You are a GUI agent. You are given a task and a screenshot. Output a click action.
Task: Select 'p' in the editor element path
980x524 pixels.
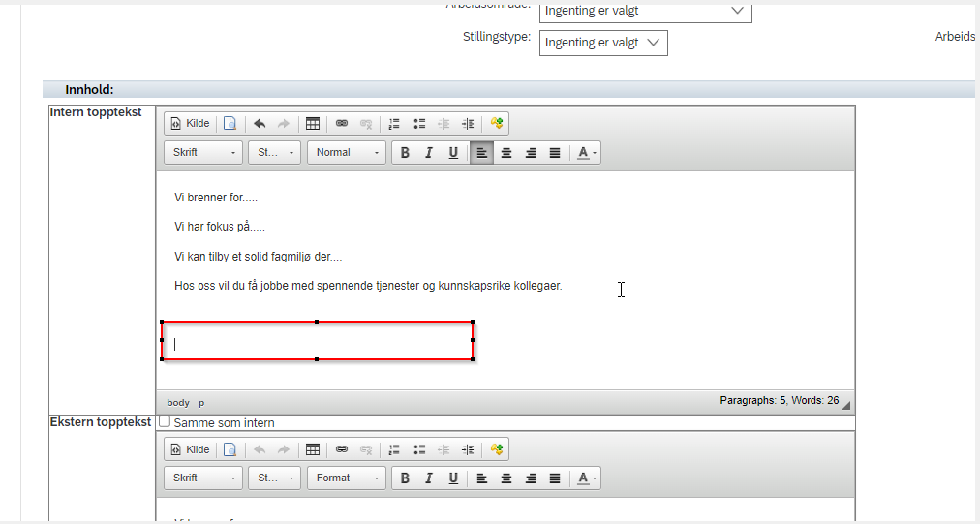(201, 403)
